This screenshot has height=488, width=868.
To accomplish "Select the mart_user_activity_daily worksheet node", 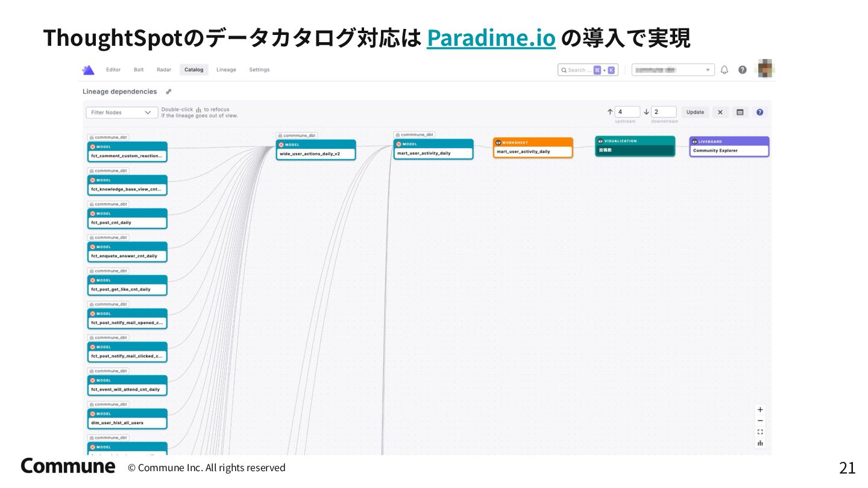I will 533,148.
